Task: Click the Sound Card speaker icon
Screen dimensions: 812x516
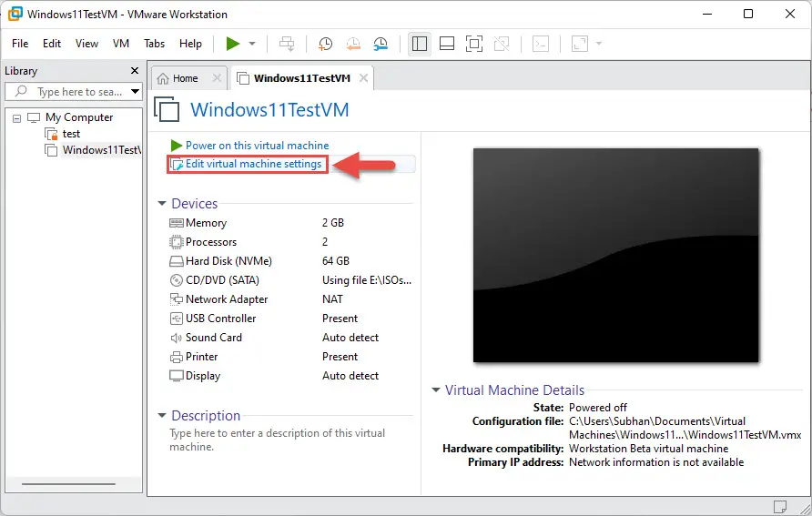Action: tap(176, 338)
